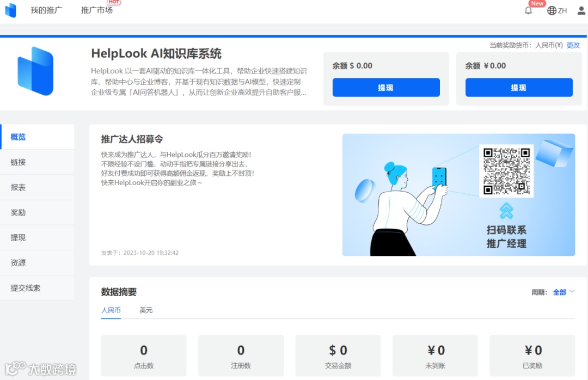This screenshot has width=588, height=380.
Task: Click 更改 to change reward currency
Action: pos(573,45)
